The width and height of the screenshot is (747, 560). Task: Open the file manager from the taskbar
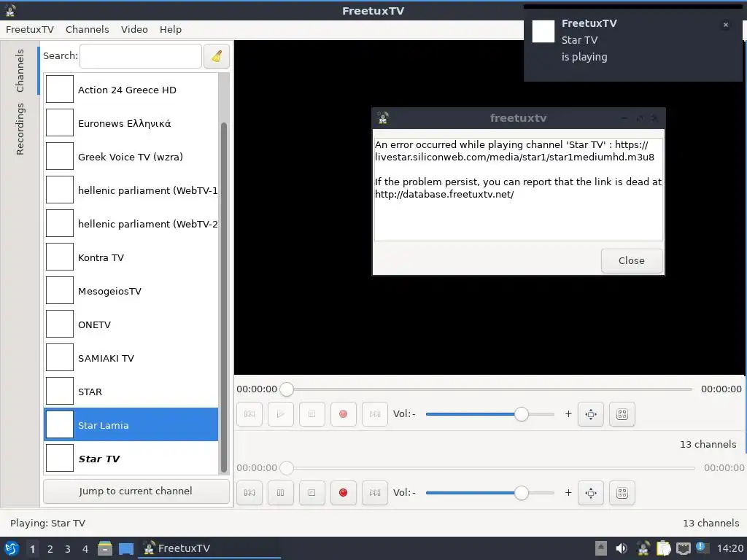(x=105, y=548)
